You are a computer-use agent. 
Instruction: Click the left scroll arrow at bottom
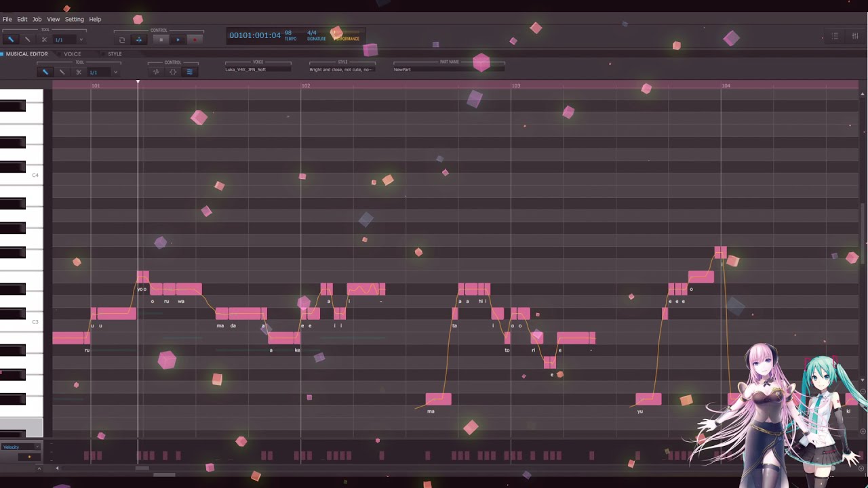pos(57,468)
